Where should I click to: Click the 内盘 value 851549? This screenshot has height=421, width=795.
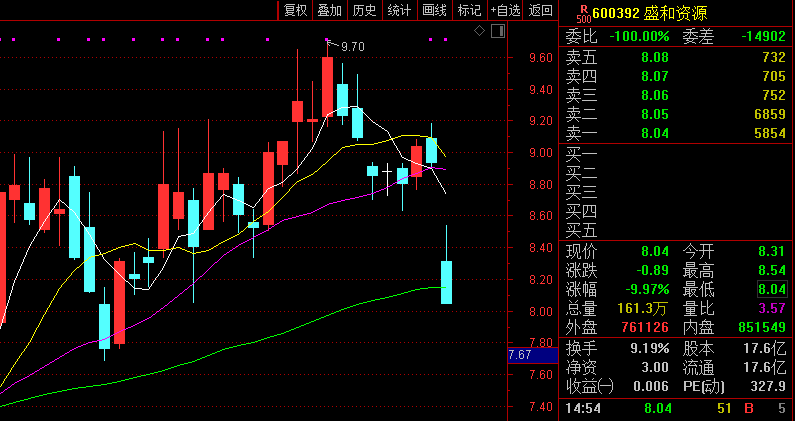pyautogui.click(x=763, y=328)
